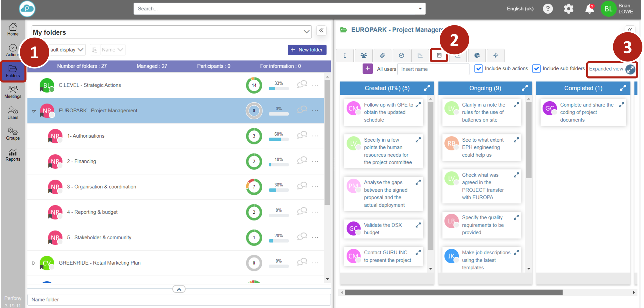Select the 2 - Financing folder

81,161
